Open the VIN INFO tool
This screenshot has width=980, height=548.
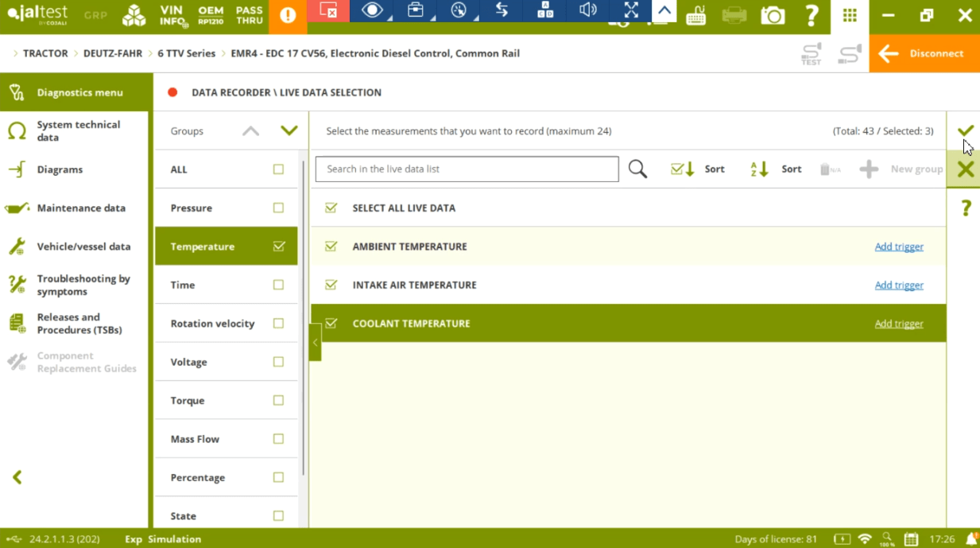click(x=172, y=16)
